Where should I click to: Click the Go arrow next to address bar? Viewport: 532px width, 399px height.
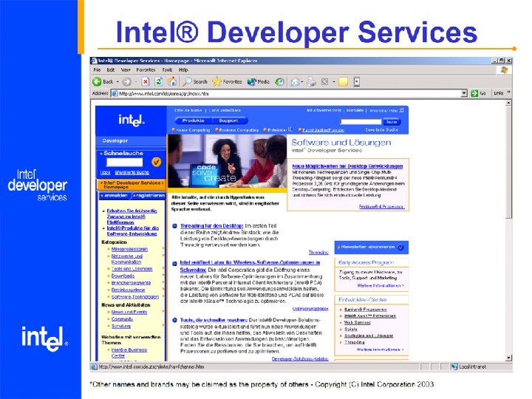click(474, 93)
